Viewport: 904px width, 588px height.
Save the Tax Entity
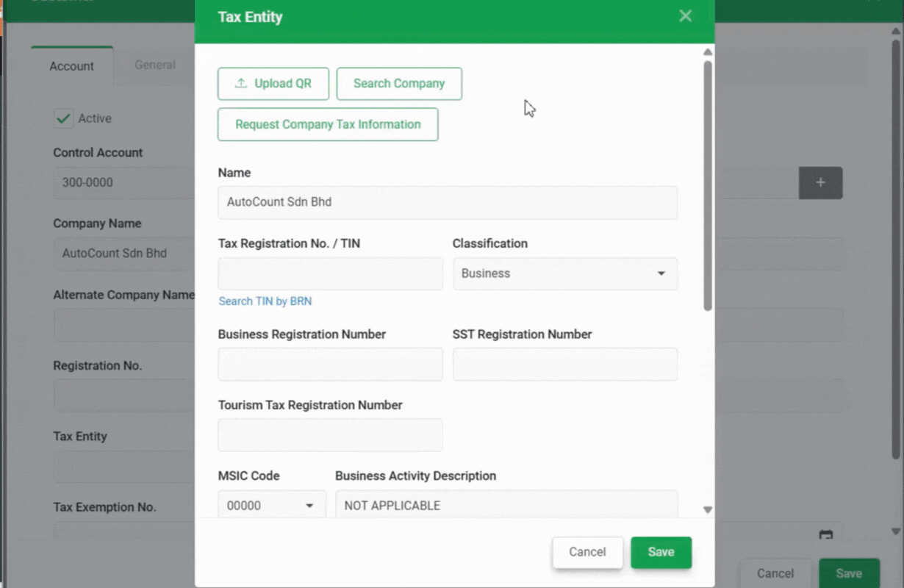(x=661, y=552)
